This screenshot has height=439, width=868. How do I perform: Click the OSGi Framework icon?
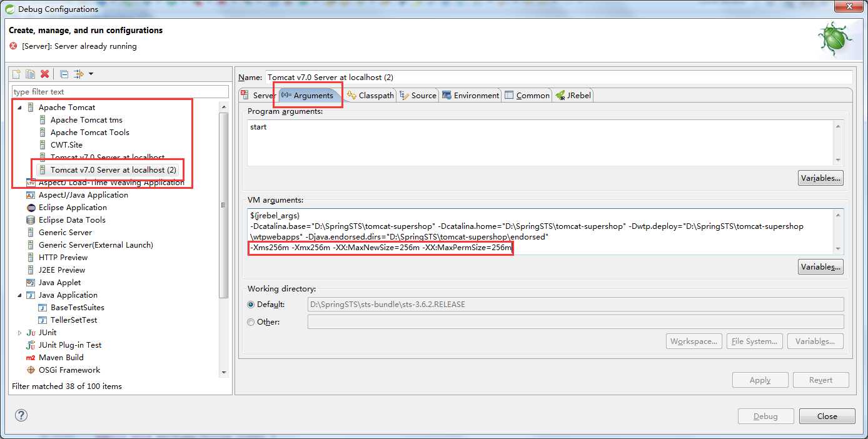click(31, 370)
